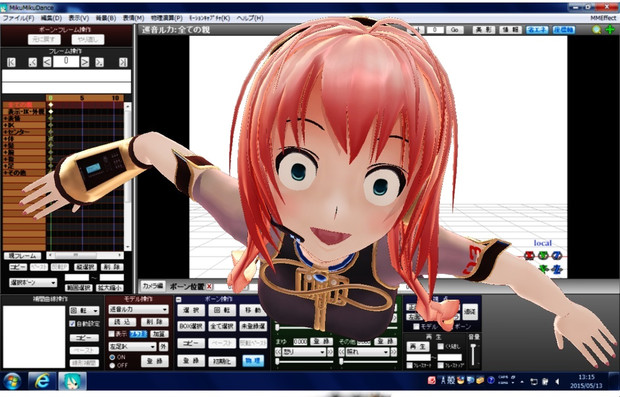
Task: Click the 再生 play button
Action: click(x=418, y=346)
